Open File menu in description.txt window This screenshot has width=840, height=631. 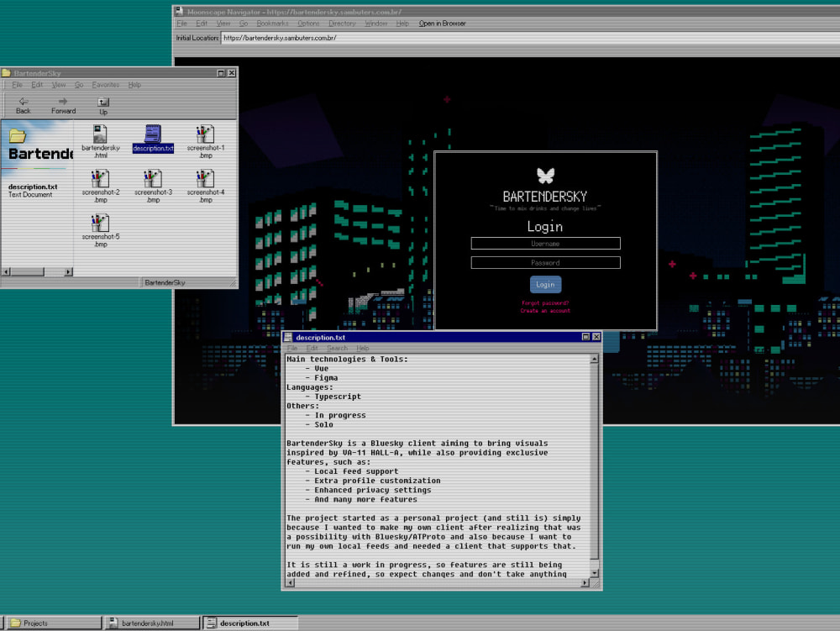tap(292, 348)
